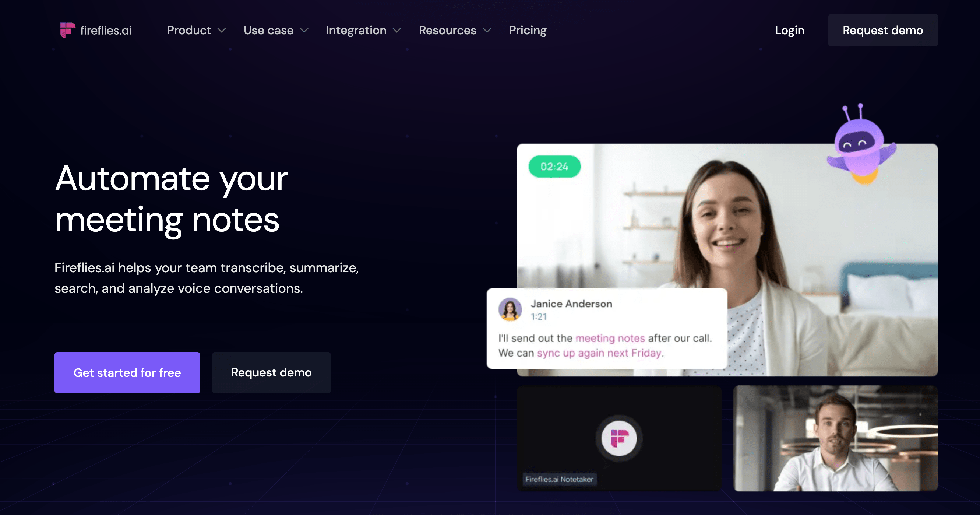Screen dimensions: 980x515
Task: Click the 1:21 timestamp in transcript
Action: point(538,317)
